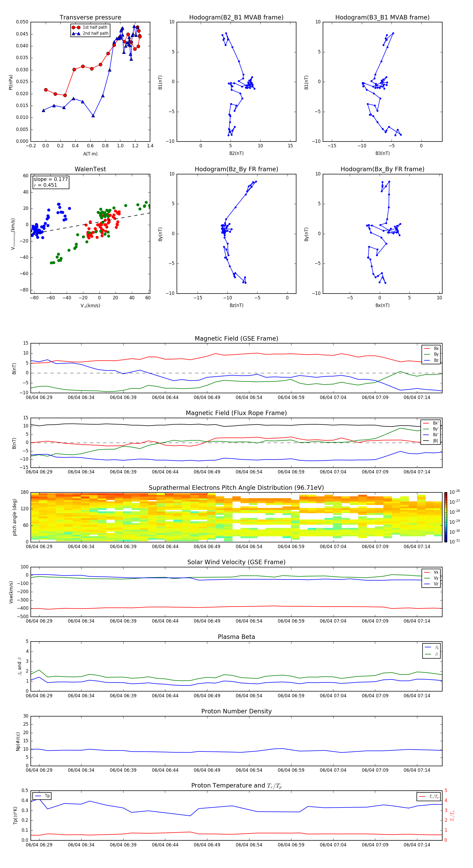Select Vx in the solar wind legend
The width and height of the screenshot is (473, 868).
(x=431, y=572)
